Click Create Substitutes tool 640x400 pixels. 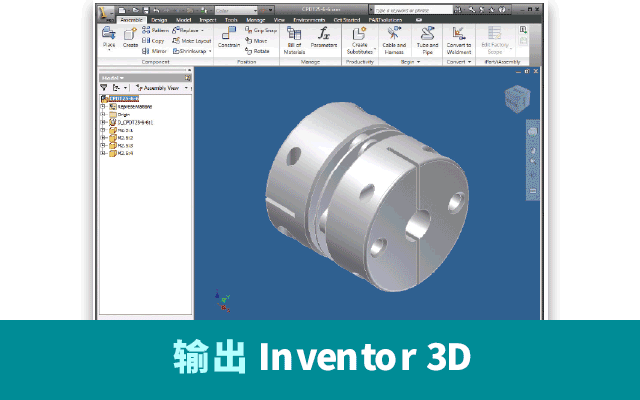point(360,40)
